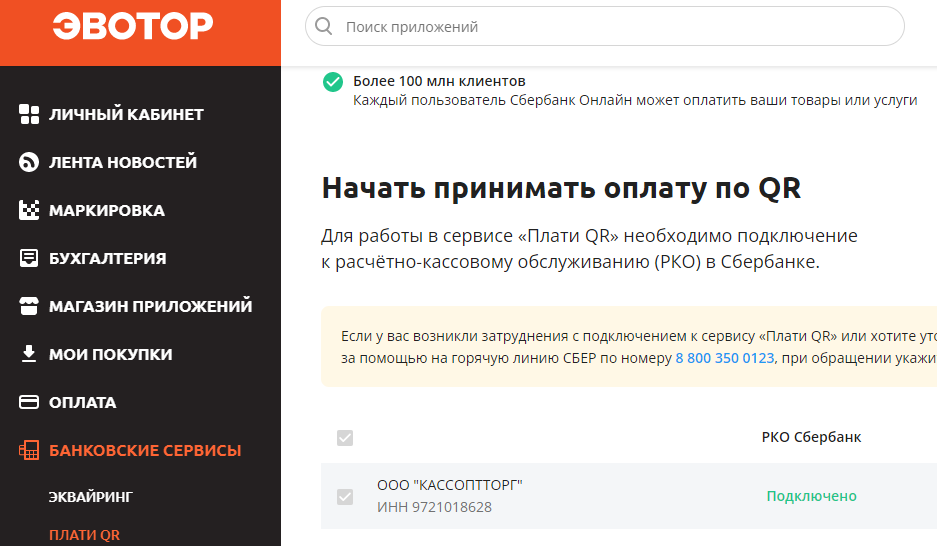Viewport: 937px width, 546px height.
Task: Open Бухгалтерия menu item
Action: point(108,258)
